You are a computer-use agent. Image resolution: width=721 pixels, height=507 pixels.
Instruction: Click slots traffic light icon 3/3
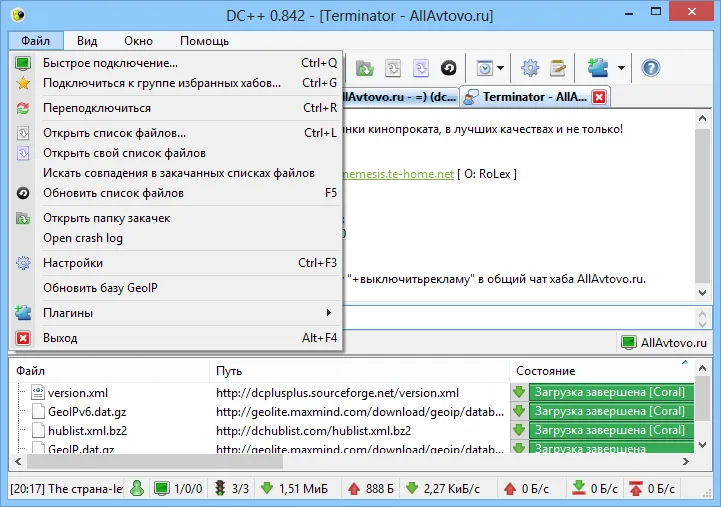pos(220,488)
